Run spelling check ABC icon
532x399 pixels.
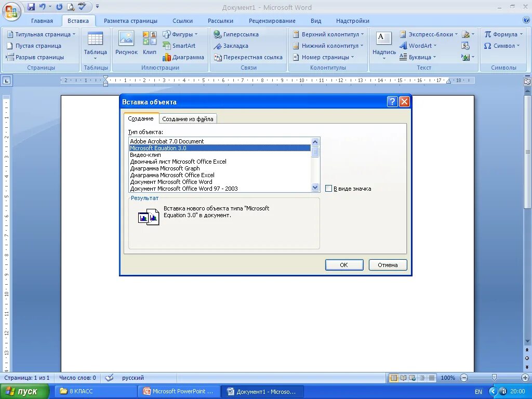point(82,6)
